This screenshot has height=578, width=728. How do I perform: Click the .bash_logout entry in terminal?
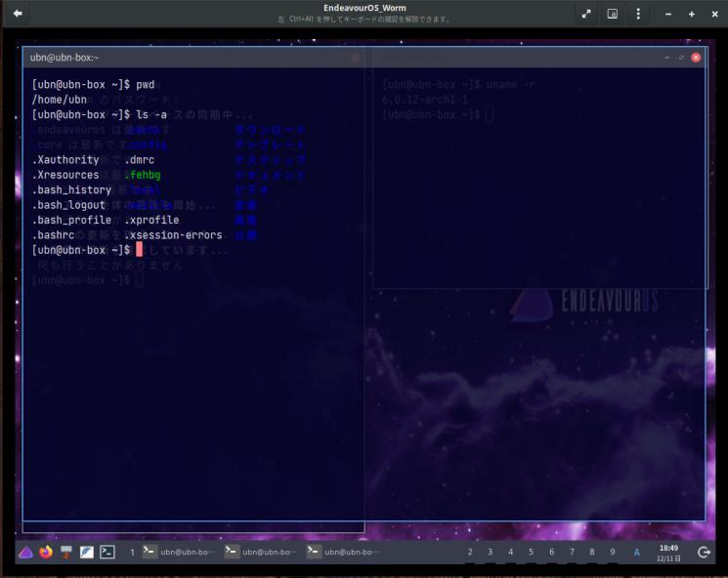pos(68,205)
